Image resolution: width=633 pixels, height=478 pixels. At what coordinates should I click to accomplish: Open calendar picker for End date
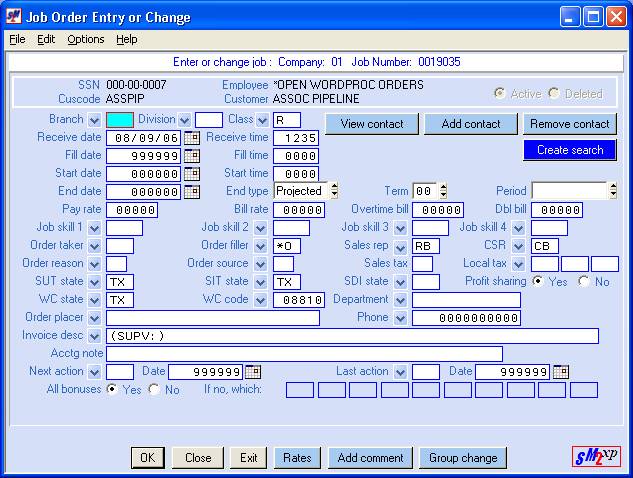[x=191, y=192]
